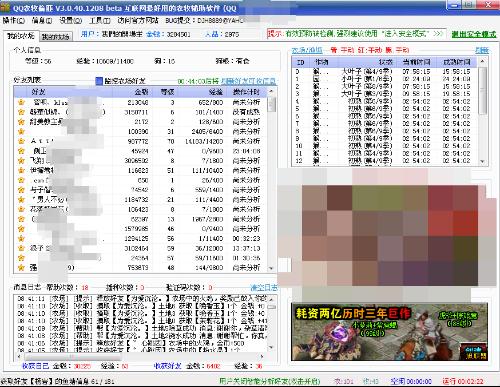The height and width of the screenshot is (387, 500).
Task: Click the 农场/池塘 link above crop table
Action: pyautogui.click(x=307, y=50)
